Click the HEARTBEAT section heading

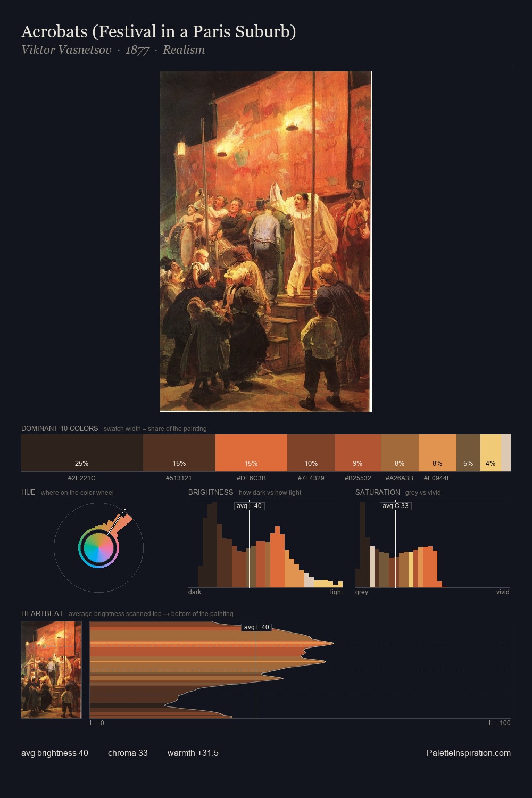[x=42, y=613]
